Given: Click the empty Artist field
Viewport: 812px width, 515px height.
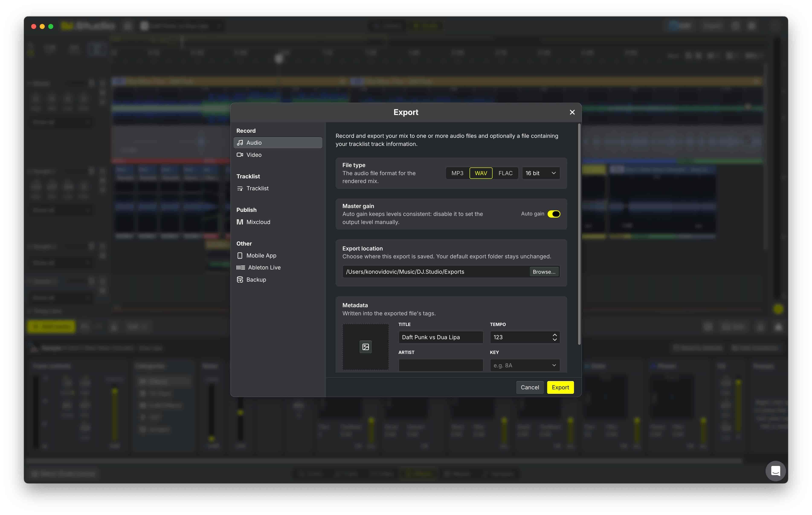Looking at the screenshot, I should 441,365.
